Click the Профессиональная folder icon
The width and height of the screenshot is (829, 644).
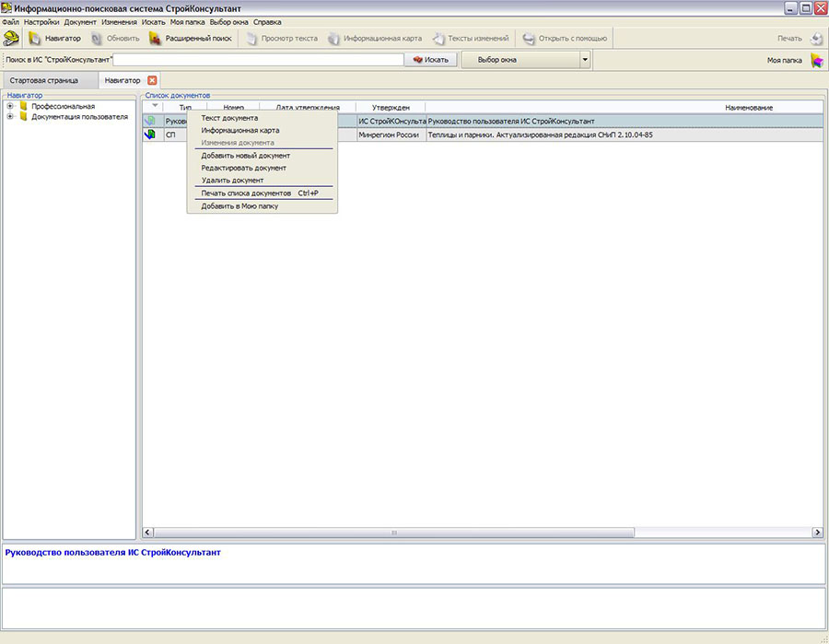point(23,106)
